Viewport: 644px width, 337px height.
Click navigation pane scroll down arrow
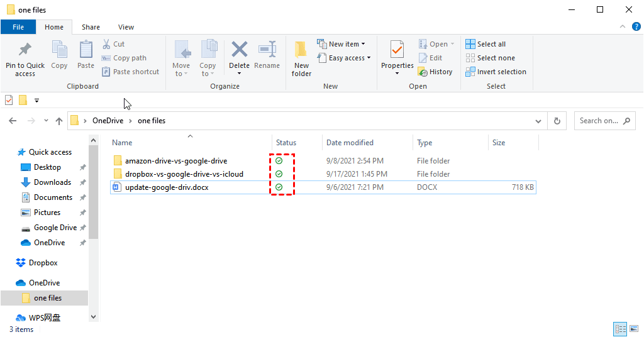(x=93, y=317)
